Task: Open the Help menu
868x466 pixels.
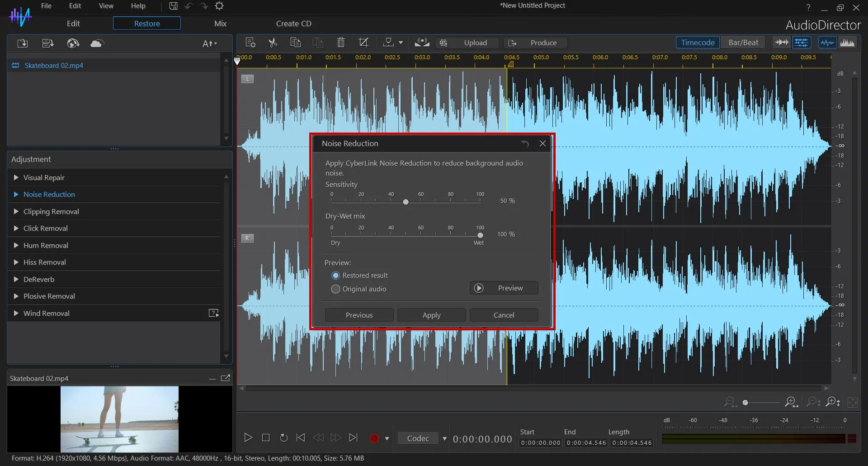Action: [x=138, y=6]
